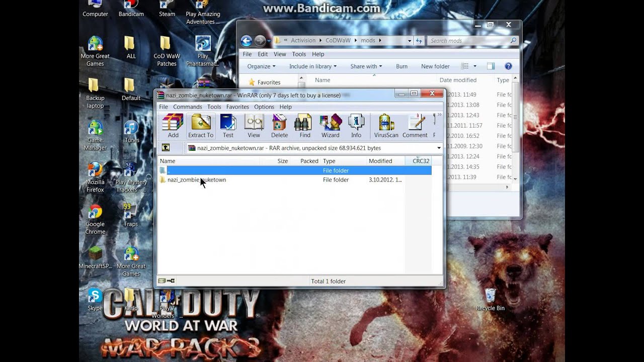Click CoDWaW in the Explorer breadcrumb
This screenshot has height=362, width=644.
(338, 41)
